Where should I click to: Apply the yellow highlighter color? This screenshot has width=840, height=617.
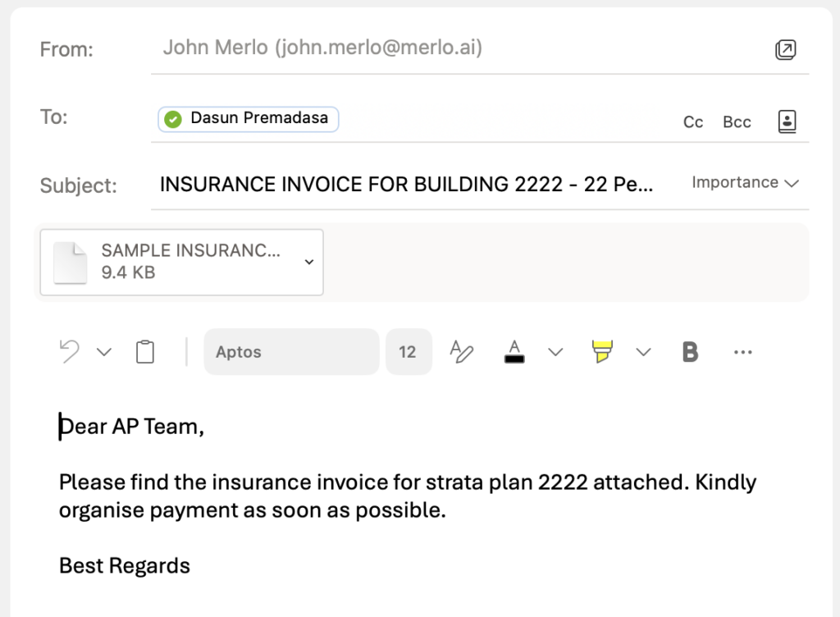602,352
